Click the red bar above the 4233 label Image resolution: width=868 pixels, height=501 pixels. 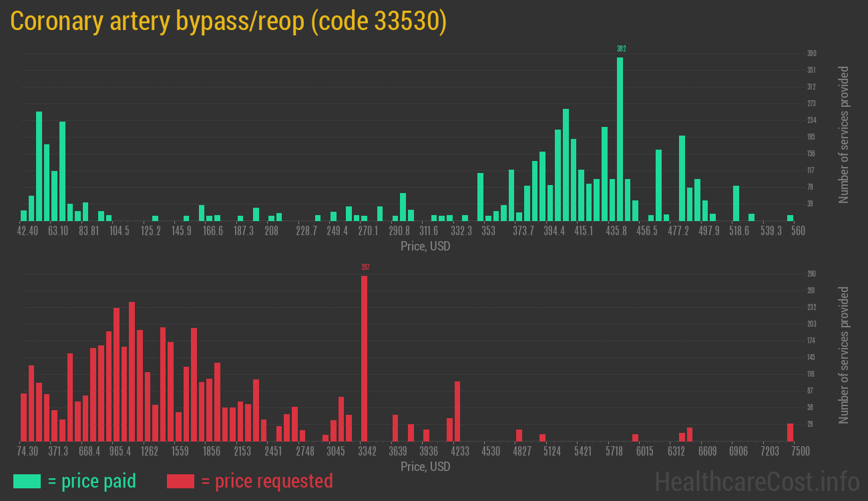457,411
